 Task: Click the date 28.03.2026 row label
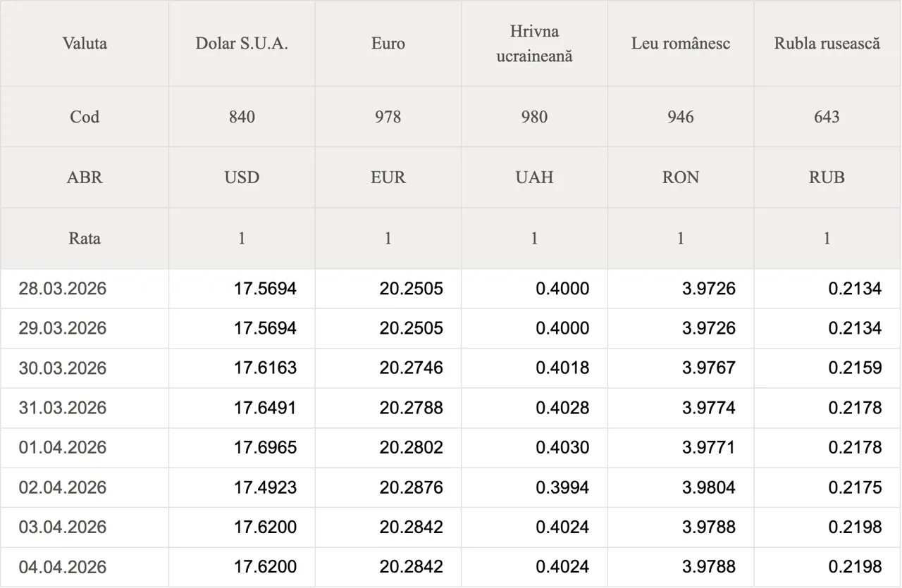coord(63,289)
